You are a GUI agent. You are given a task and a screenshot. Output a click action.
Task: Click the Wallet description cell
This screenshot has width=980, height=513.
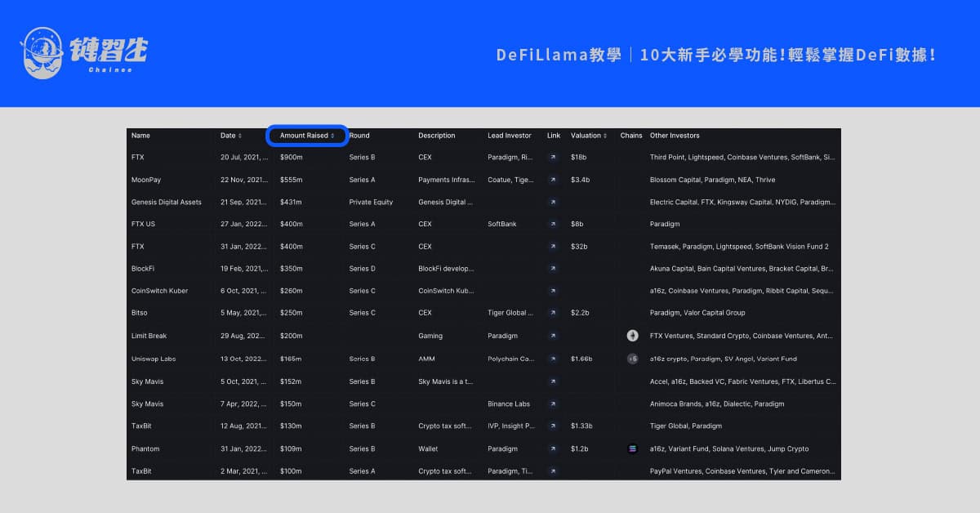click(x=428, y=448)
